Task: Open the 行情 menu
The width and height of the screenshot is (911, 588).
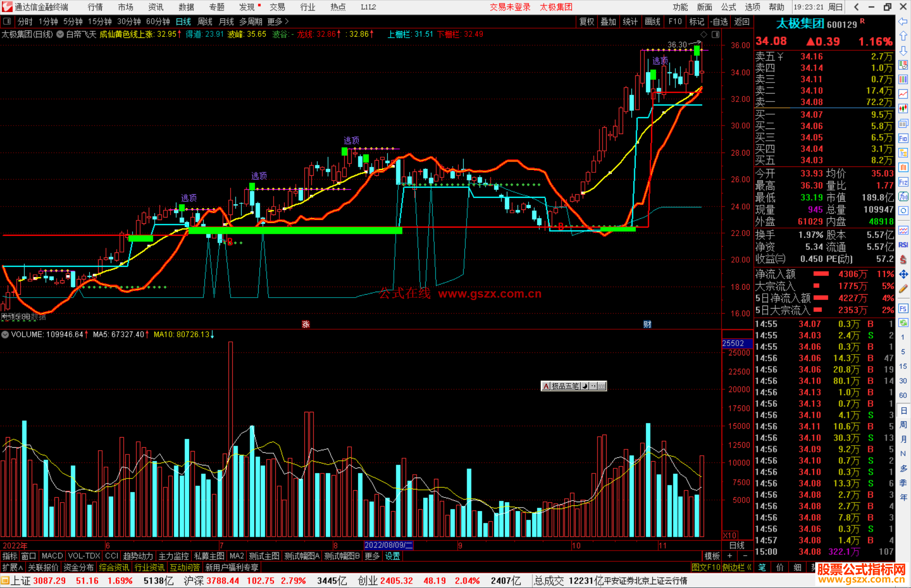Action: [x=95, y=7]
